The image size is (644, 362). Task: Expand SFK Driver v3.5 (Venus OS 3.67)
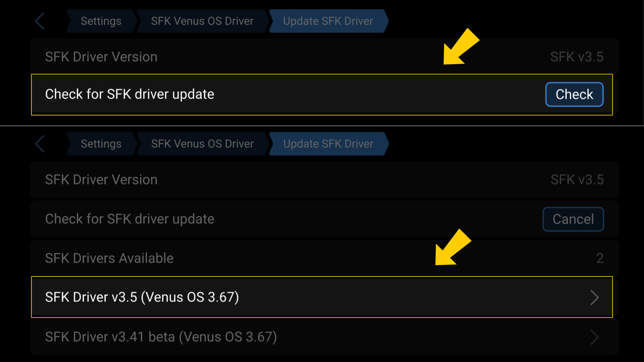(x=268, y=297)
